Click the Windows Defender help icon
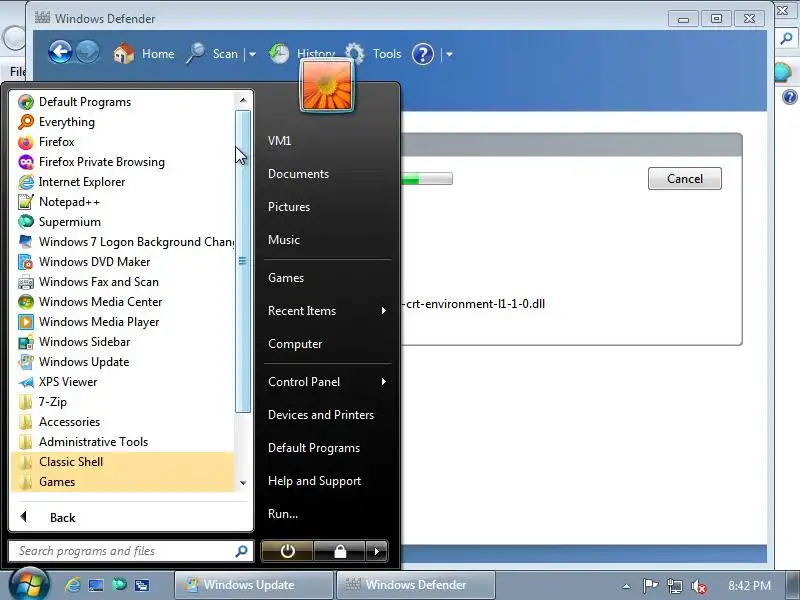This screenshot has width=800, height=600. (x=422, y=54)
